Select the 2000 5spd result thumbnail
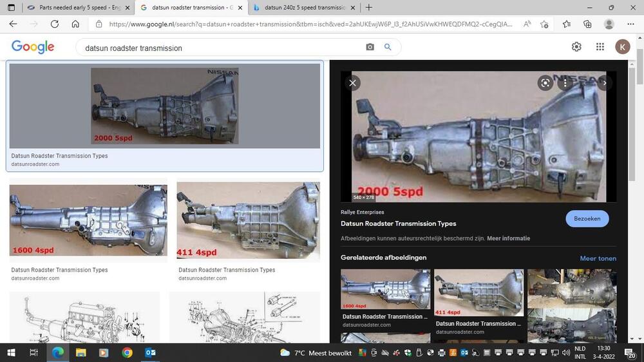Screen dimensions: 644x362 165,106
